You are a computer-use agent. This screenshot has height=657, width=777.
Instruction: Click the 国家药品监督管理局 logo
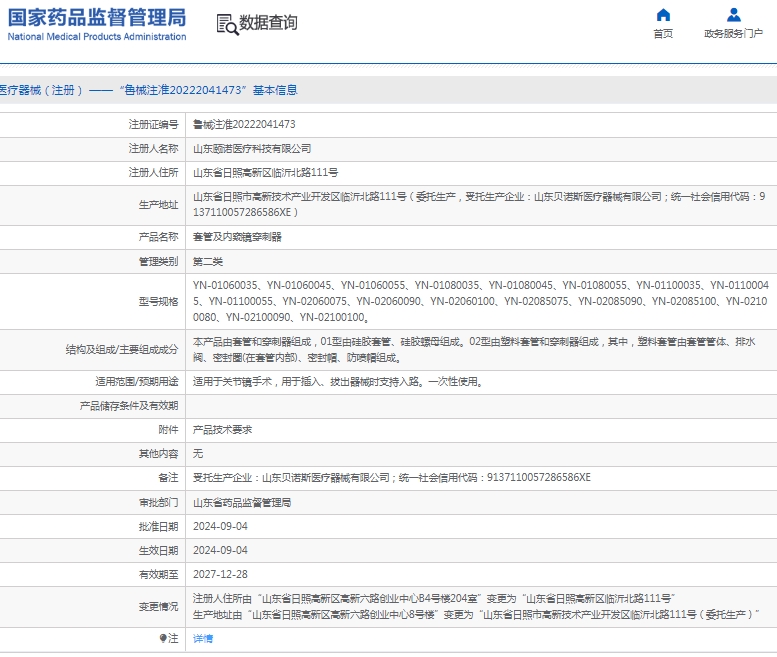point(97,24)
